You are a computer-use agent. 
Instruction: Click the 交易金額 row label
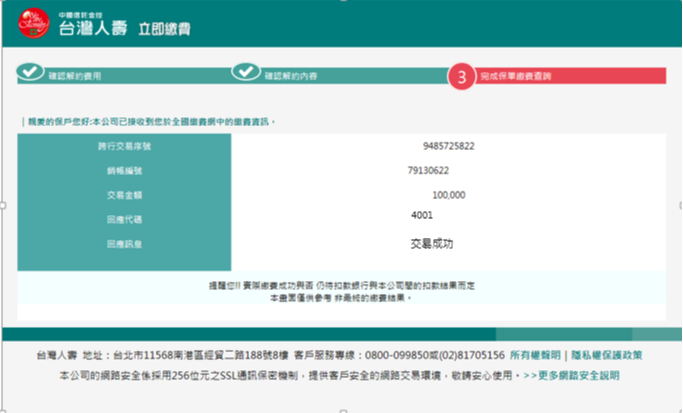(124, 195)
